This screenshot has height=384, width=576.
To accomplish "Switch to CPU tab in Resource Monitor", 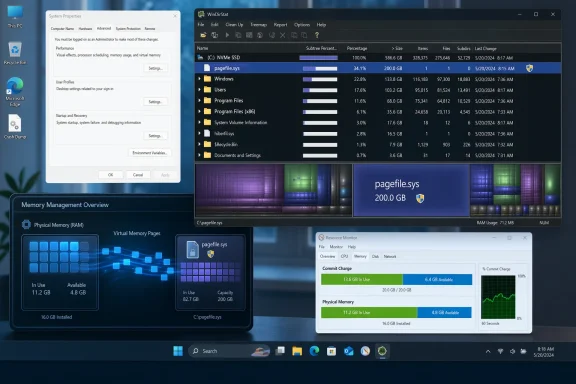I will point(344,256).
